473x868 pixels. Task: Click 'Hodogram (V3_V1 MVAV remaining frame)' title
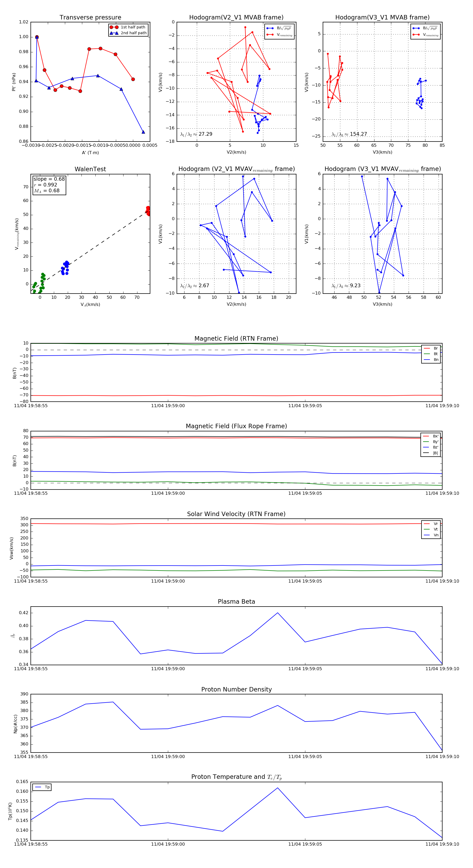[382, 169]
